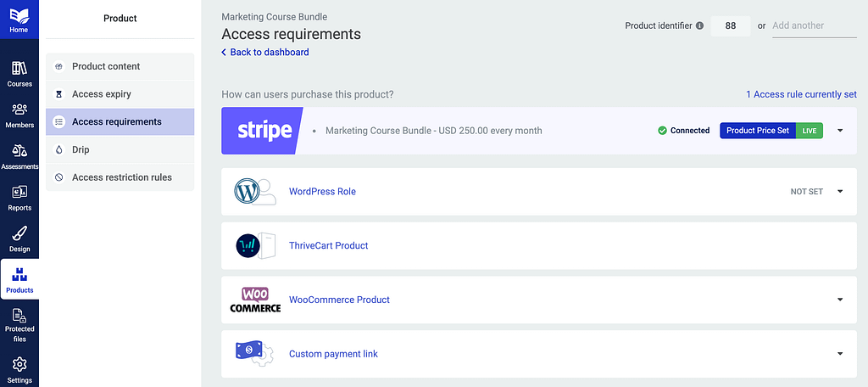Image resolution: width=868 pixels, height=387 pixels.
Task: Click the Access requirements checklist icon
Action: pos(59,122)
